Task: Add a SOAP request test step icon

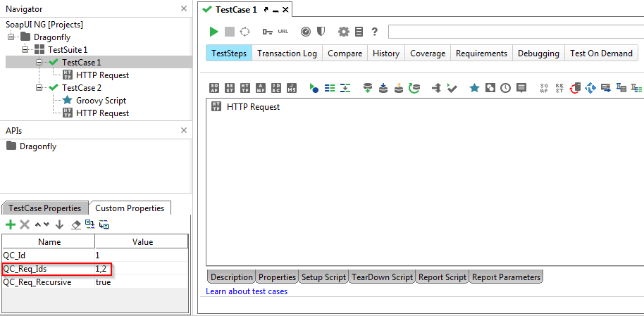Action: tap(214, 88)
